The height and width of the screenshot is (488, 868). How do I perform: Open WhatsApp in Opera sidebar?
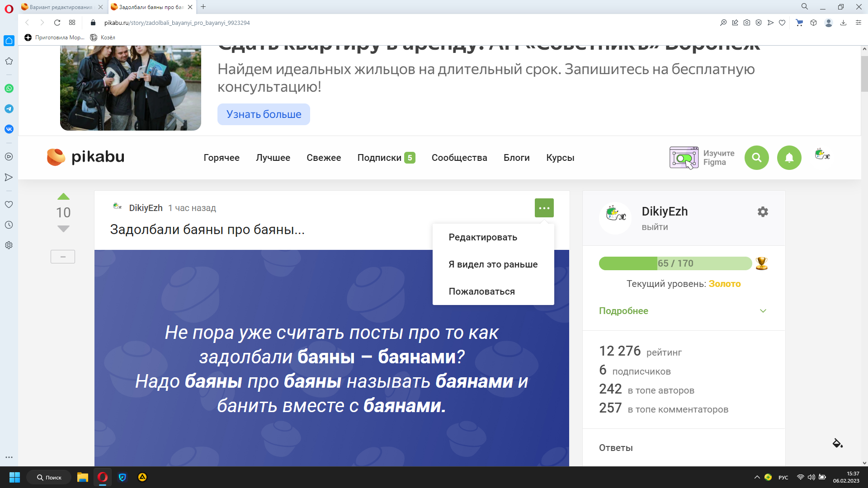pyautogui.click(x=9, y=89)
